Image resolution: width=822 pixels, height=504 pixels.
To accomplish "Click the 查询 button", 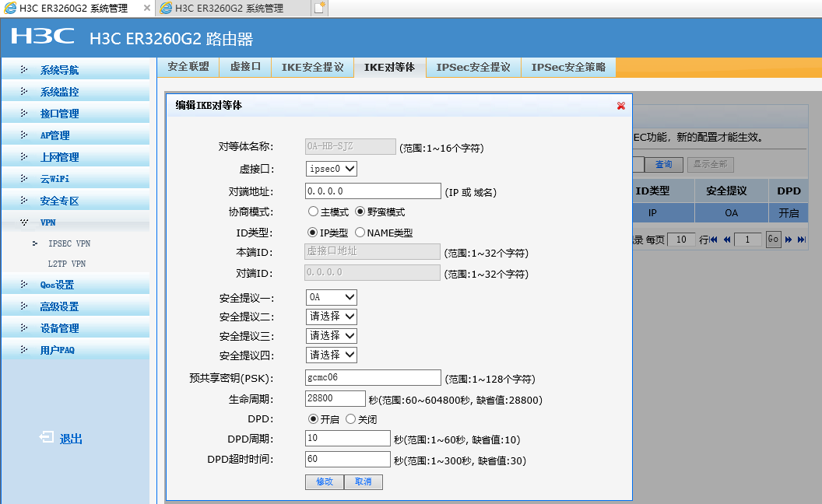I will coord(664,165).
